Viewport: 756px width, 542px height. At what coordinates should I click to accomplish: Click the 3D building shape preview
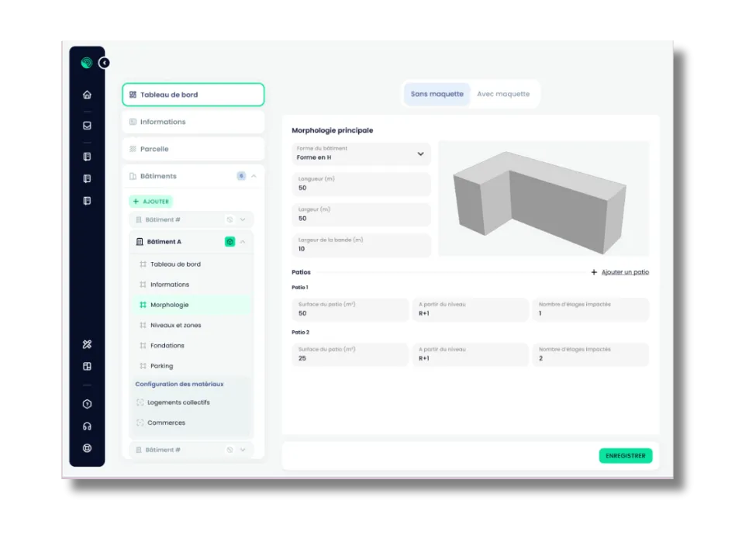tap(544, 199)
